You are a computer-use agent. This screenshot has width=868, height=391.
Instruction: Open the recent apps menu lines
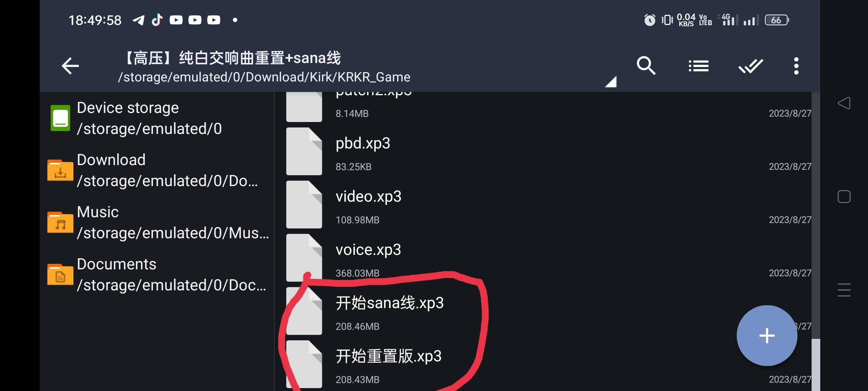[844, 290]
